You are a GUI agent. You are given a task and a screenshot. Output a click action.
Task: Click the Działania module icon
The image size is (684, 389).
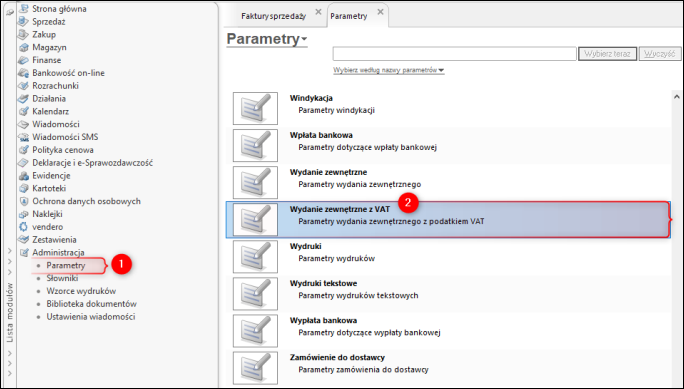23,99
